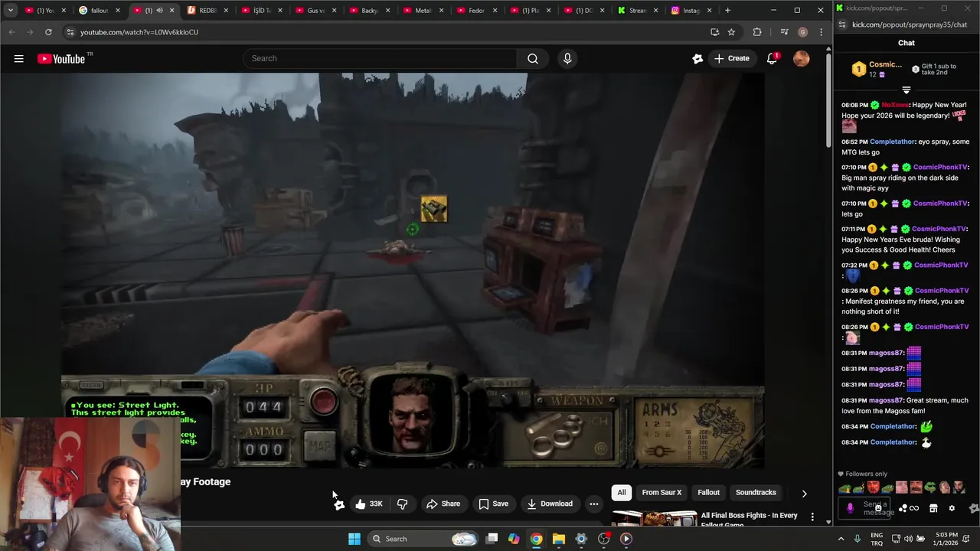Open File Explorer from taskbar
The height and width of the screenshot is (551, 980).
tap(559, 539)
